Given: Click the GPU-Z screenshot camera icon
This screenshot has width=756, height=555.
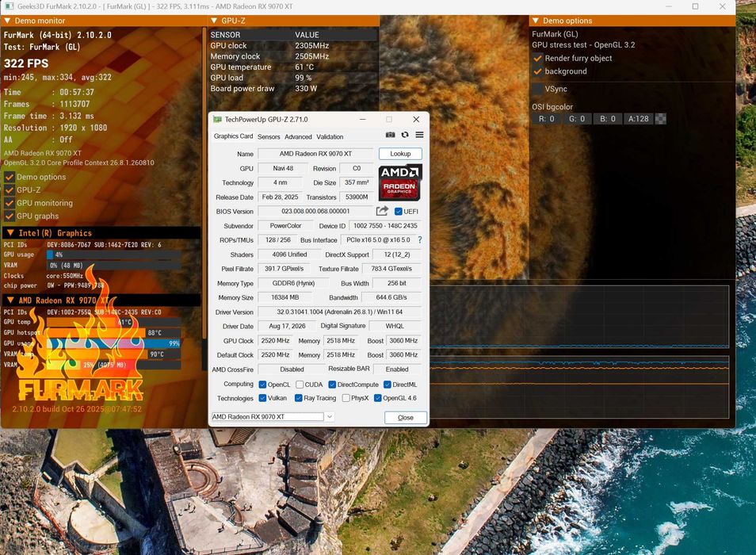Looking at the screenshot, I should point(390,135).
